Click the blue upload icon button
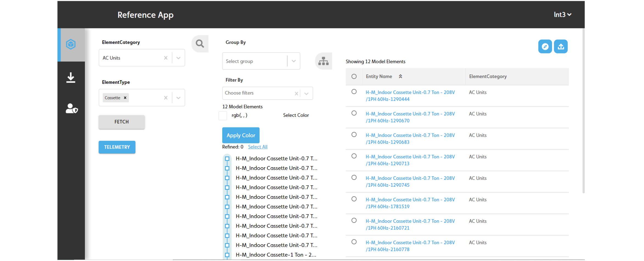Image resolution: width=644 pixels, height=261 pixels. click(x=561, y=46)
